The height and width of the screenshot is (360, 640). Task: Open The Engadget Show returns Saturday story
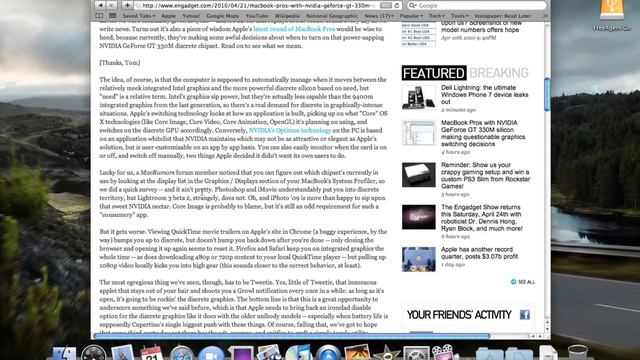482,218
